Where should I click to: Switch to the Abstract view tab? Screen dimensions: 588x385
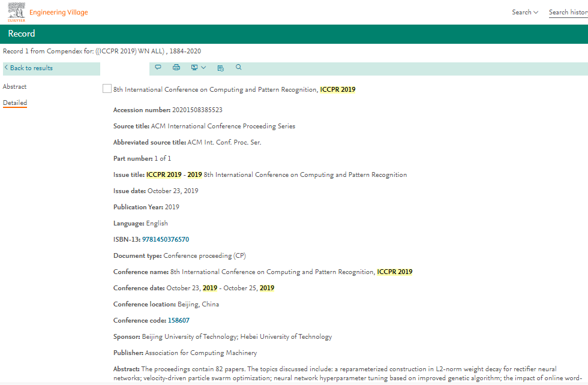point(15,87)
